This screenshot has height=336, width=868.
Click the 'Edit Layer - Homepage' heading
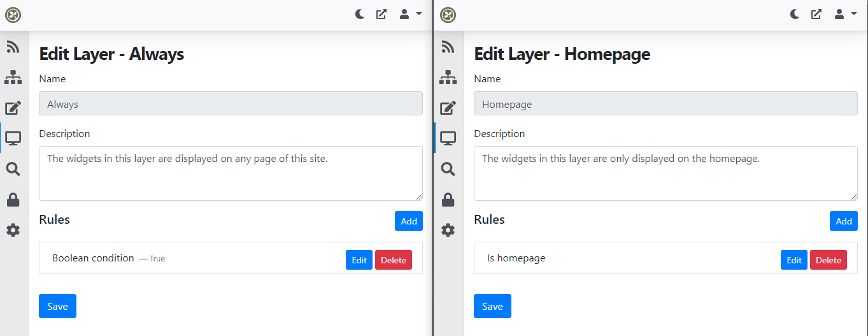point(562,54)
